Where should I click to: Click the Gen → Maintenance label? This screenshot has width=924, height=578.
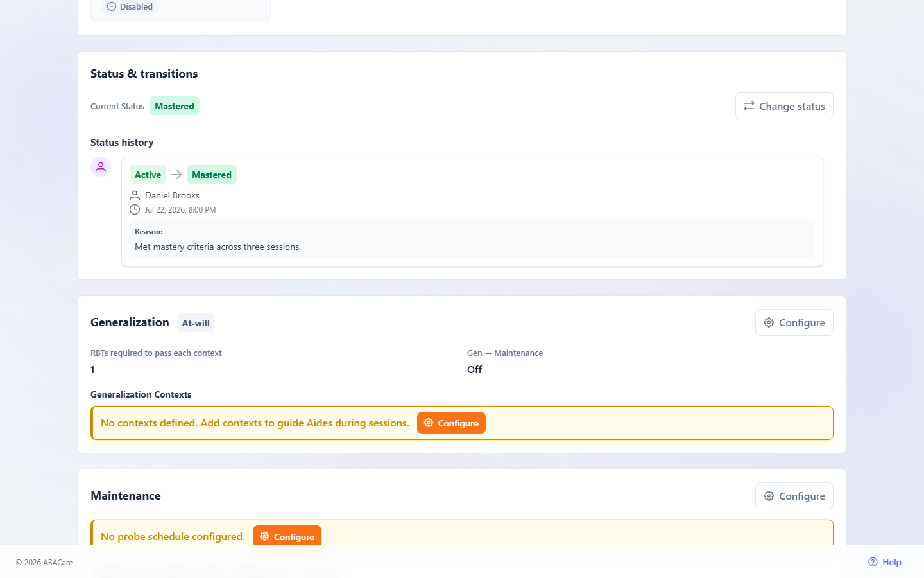pyautogui.click(x=505, y=353)
